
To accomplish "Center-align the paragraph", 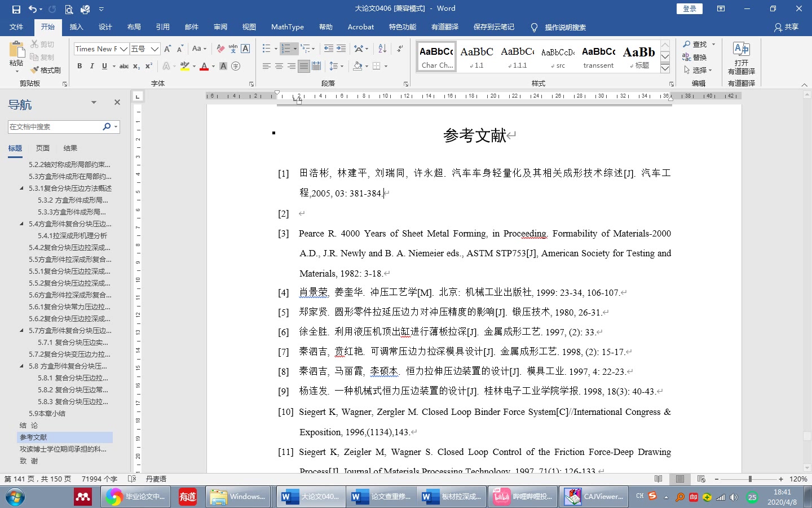I will tap(279, 66).
